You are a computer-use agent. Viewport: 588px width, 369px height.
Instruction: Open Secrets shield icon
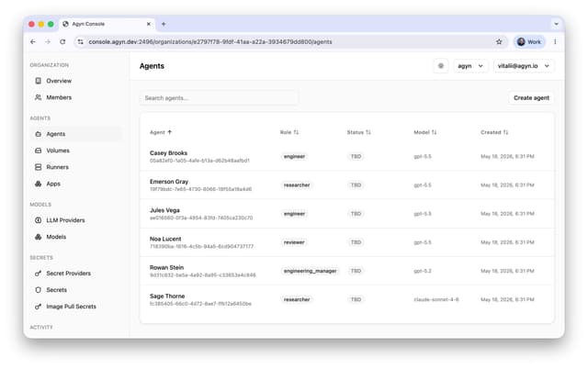(39, 290)
